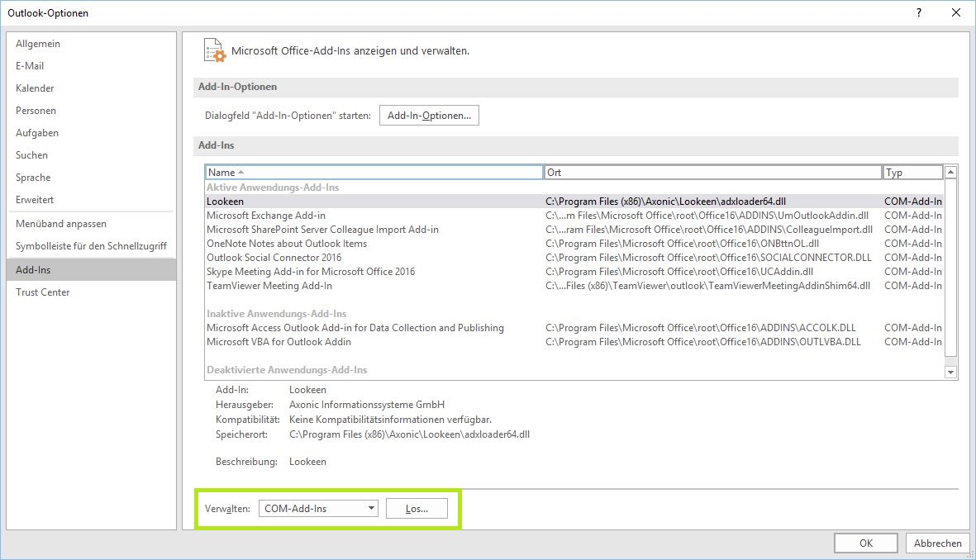The height and width of the screenshot is (560, 976).
Task: Open the Allgemein settings category
Action: pos(38,44)
